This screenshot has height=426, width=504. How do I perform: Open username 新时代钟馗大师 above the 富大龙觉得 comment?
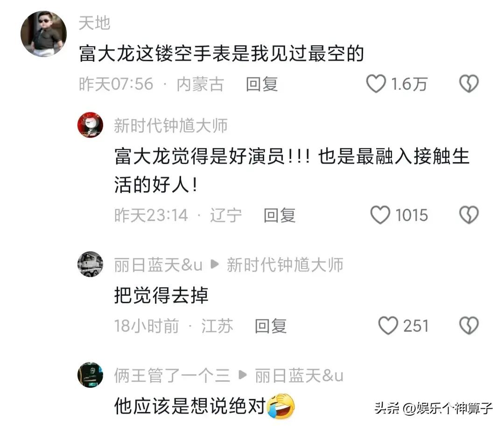171,126
